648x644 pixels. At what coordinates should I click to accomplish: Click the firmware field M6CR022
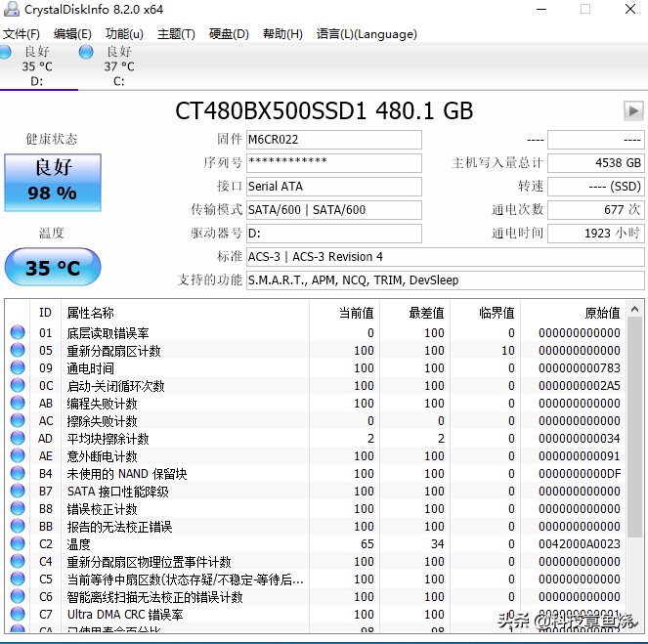coord(334,140)
